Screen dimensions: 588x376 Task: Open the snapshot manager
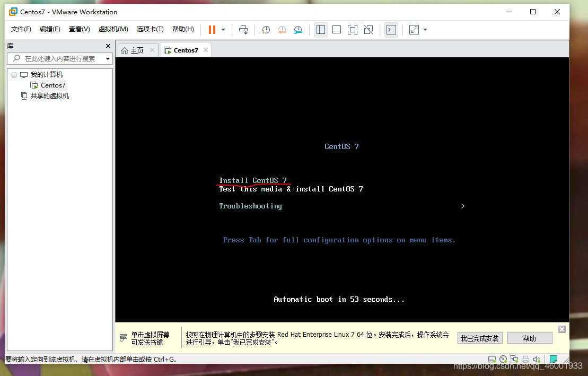[x=298, y=30]
